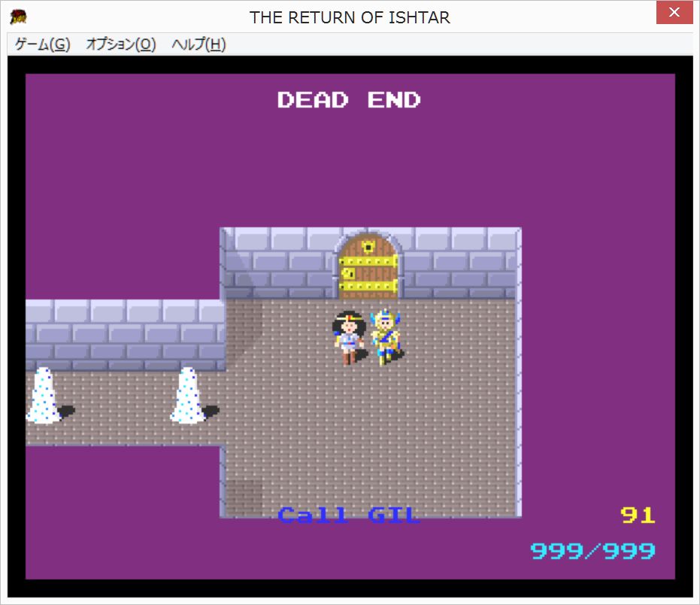Click the stone wall right of the door
700x605 pixels.
[x=459, y=263]
